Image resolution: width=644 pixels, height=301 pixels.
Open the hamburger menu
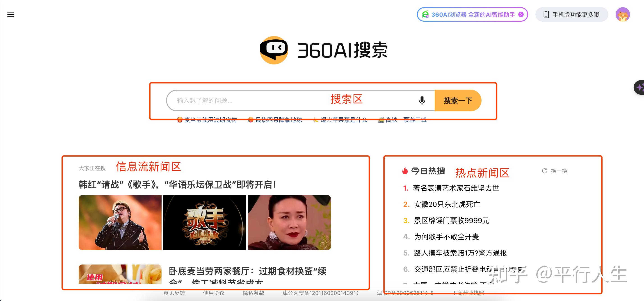point(11,14)
